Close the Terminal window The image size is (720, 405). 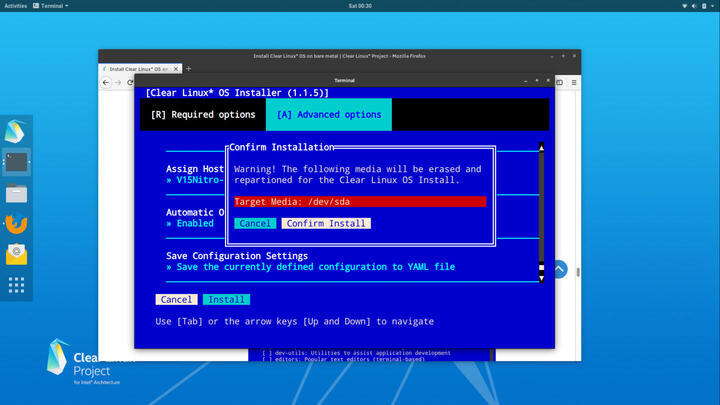point(548,81)
